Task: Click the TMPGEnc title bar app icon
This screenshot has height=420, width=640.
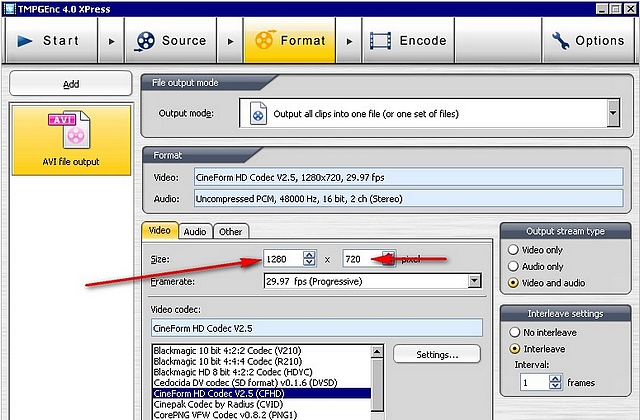Action: [x=10, y=9]
